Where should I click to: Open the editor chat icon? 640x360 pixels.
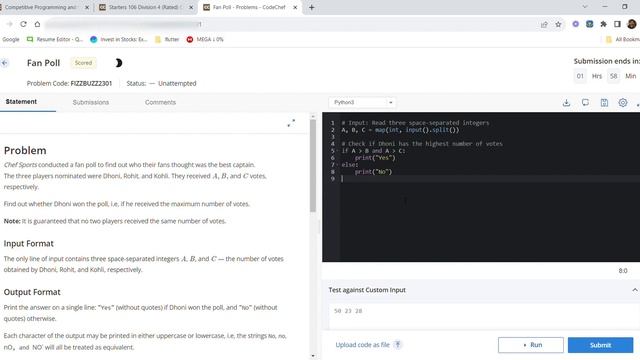(585, 103)
